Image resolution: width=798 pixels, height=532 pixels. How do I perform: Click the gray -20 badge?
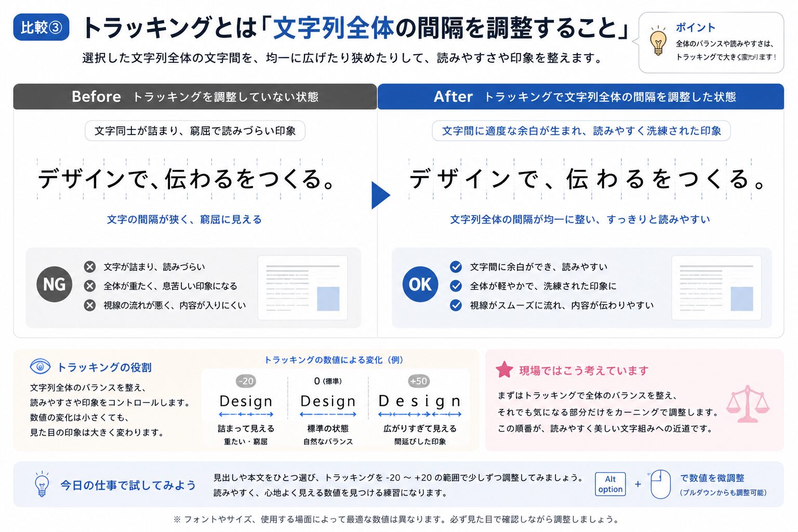point(246,381)
